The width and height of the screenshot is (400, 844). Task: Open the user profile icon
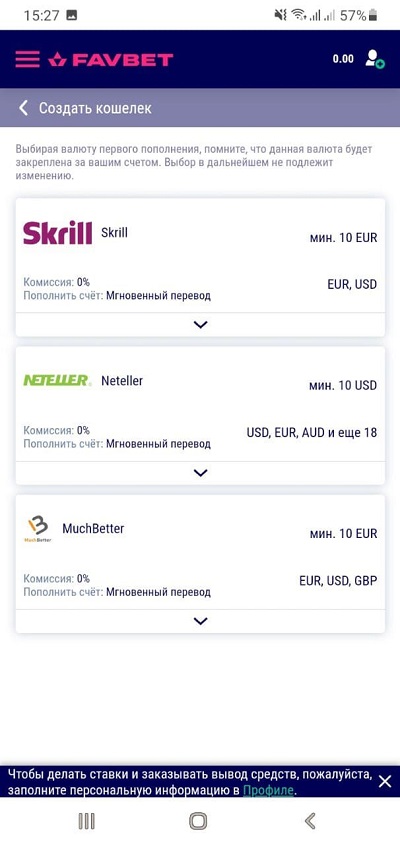click(375, 59)
